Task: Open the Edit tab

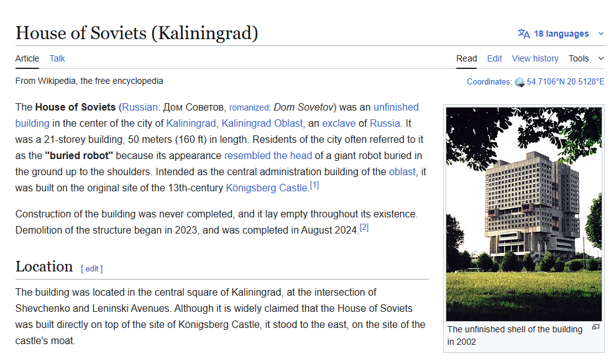Action: (494, 58)
